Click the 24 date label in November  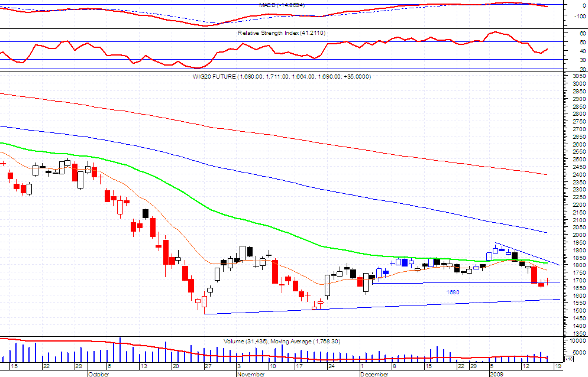point(331,366)
